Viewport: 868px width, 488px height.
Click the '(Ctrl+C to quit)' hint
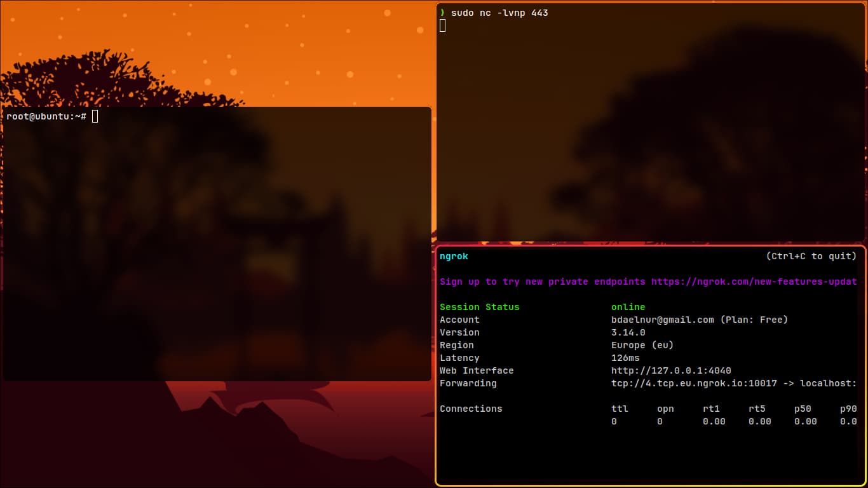click(811, 256)
